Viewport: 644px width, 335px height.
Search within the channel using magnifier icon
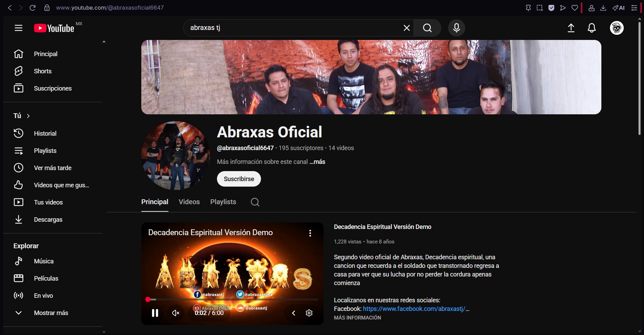coord(255,202)
